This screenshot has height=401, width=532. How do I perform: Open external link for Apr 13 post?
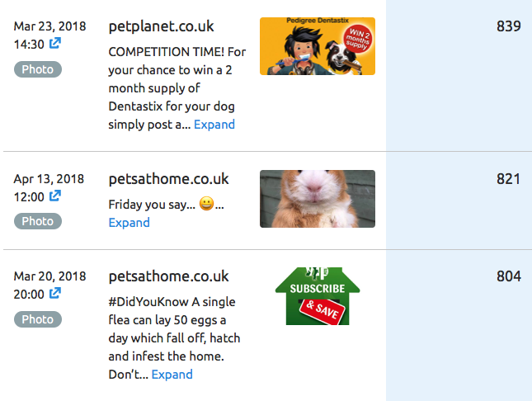[55, 196]
